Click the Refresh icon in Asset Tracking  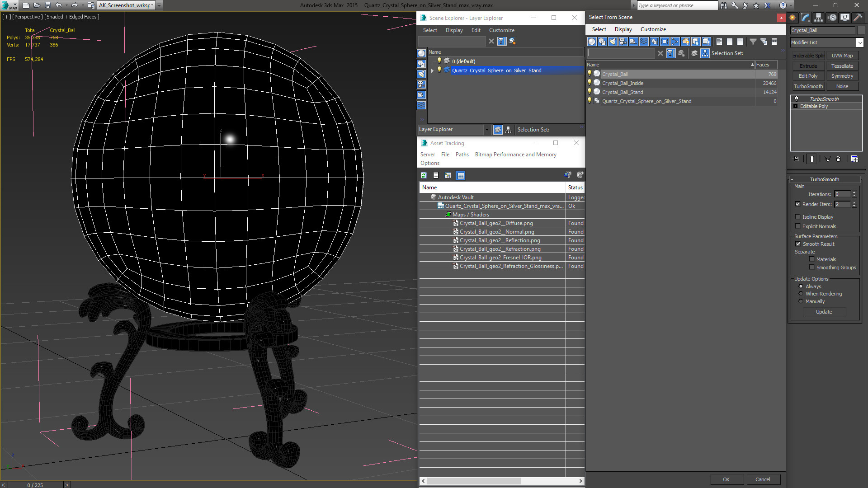point(424,175)
